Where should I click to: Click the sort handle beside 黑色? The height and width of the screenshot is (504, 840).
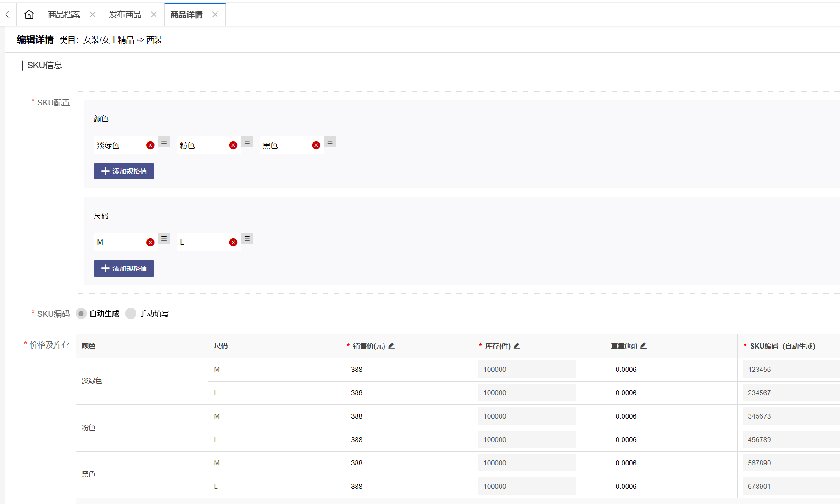coord(330,141)
